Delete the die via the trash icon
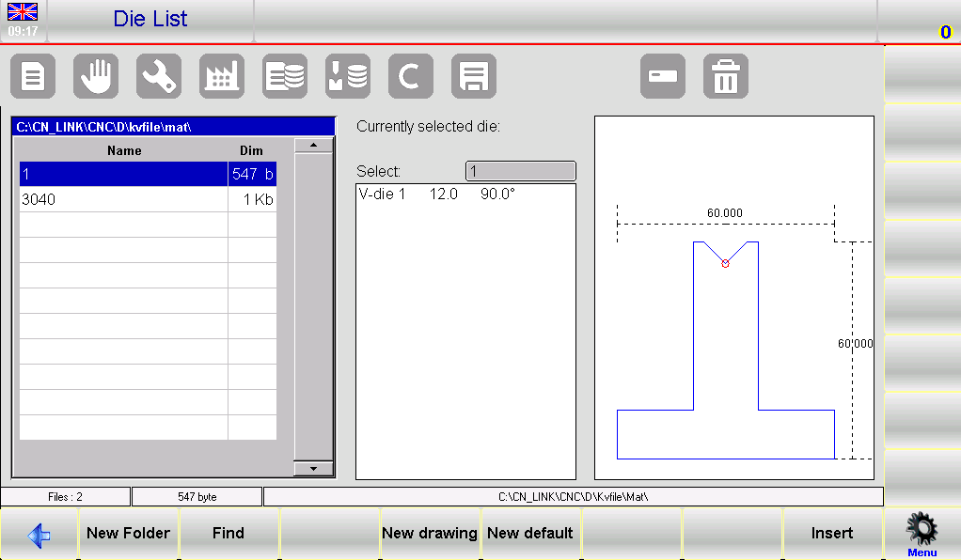Screen dimensions: 961x560 [725, 76]
